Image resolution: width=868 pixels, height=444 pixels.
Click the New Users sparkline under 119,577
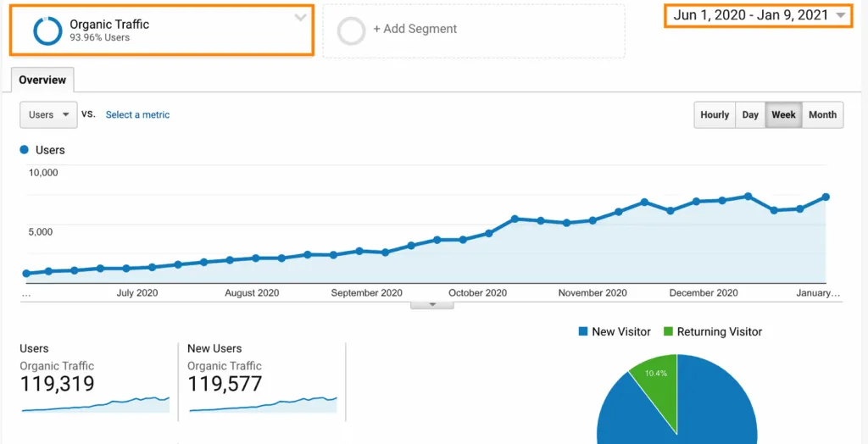(263, 405)
